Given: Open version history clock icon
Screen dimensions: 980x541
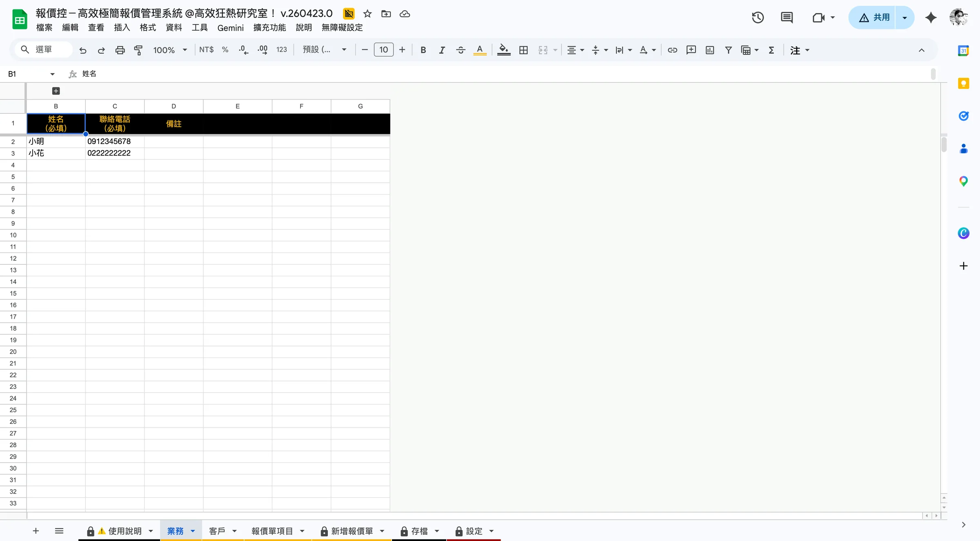Looking at the screenshot, I should click(x=758, y=18).
